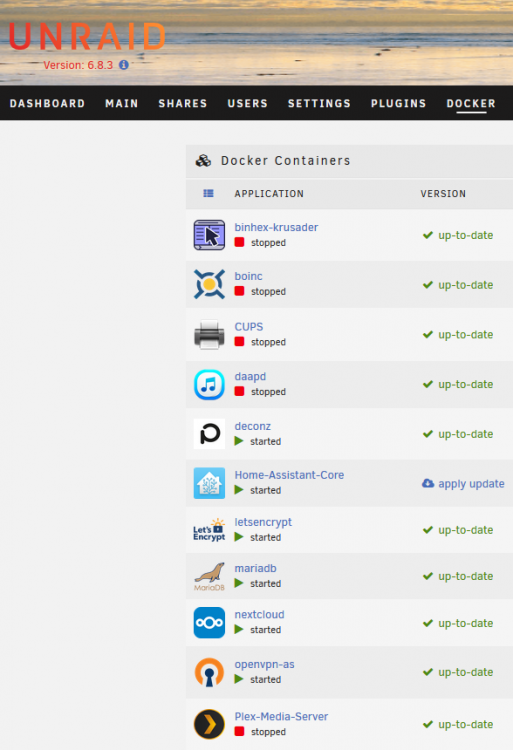Click the openvpn-as container name
This screenshot has width=513, height=750.
[264, 664]
